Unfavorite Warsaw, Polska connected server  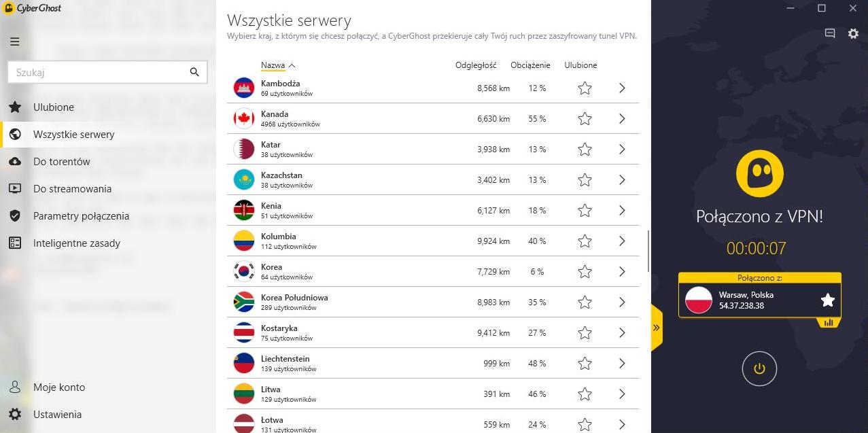(827, 300)
